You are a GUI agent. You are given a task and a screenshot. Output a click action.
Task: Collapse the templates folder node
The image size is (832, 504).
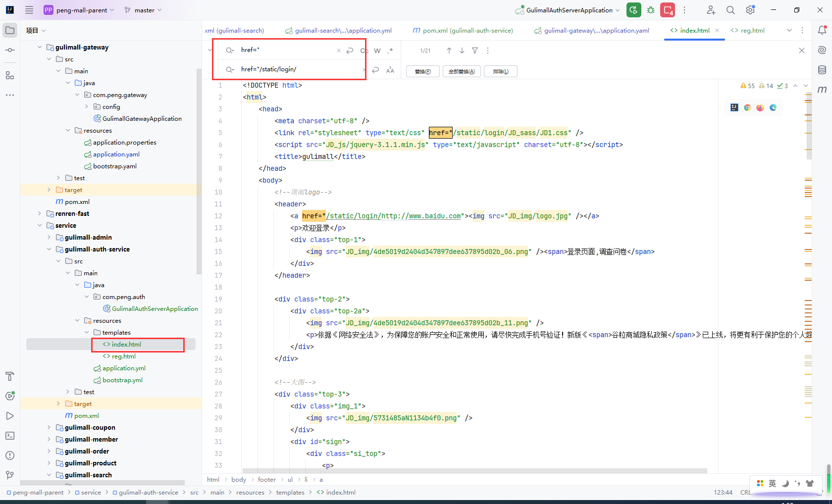[87, 332]
